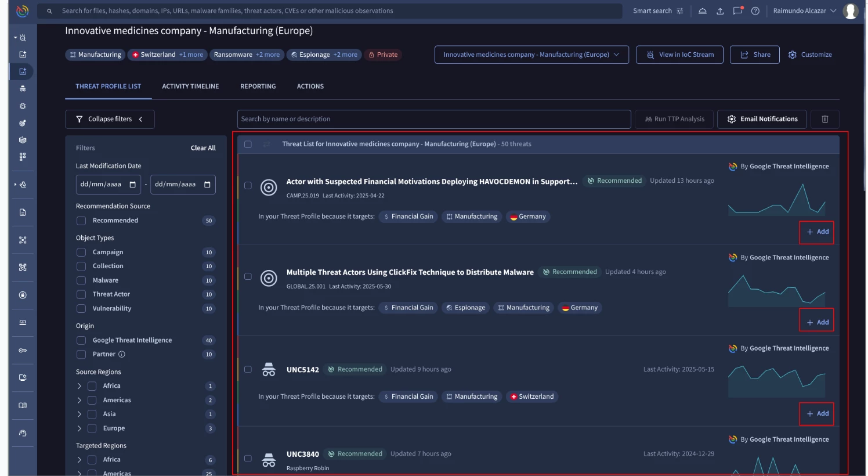Check the Vulnerability filter checkbox

point(81,308)
